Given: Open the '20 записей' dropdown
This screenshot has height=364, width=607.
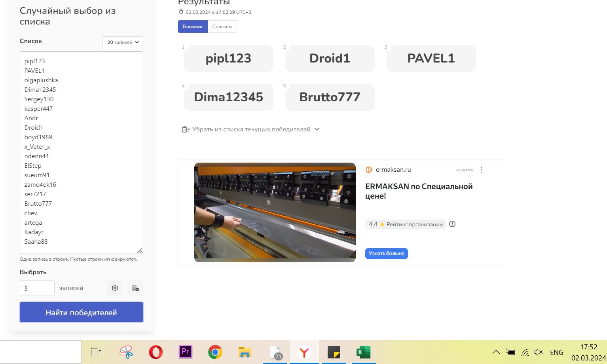Looking at the screenshot, I should [x=123, y=42].
